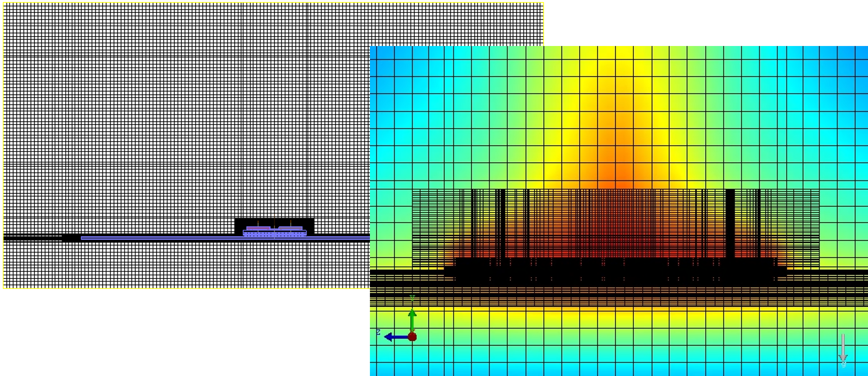Click the thick black vertical bar in dense mesh
The image size is (868, 376).
click(730, 222)
